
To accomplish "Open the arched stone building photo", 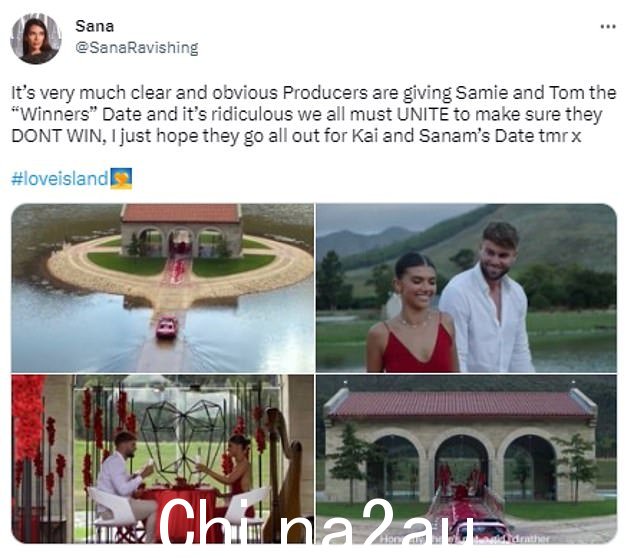I will pyautogui.click(x=467, y=459).
